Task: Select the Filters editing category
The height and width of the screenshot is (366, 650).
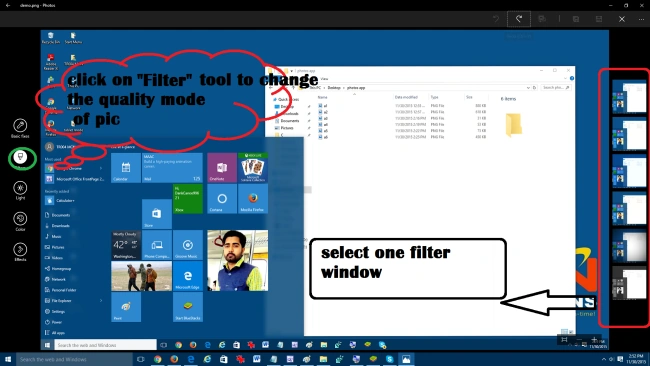Action: click(20, 157)
